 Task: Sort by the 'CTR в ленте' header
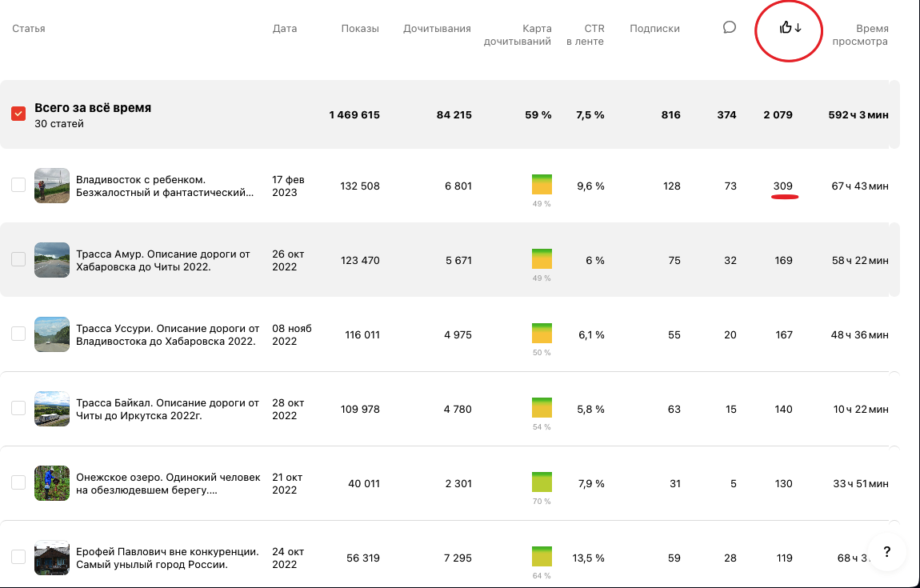586,34
